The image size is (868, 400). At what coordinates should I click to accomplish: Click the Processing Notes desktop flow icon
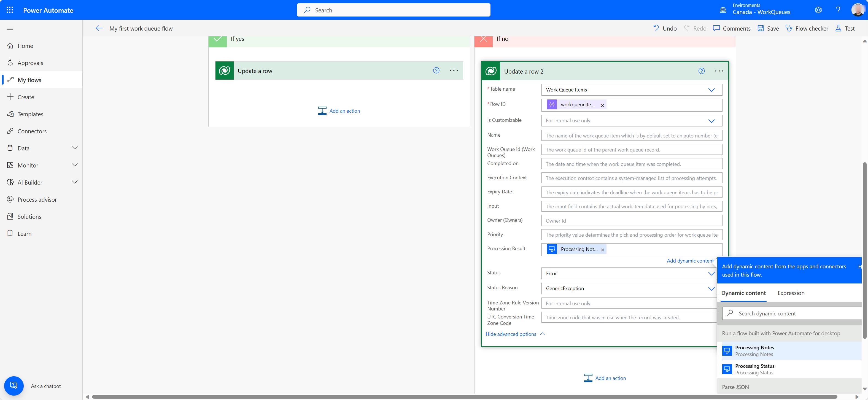tap(727, 351)
